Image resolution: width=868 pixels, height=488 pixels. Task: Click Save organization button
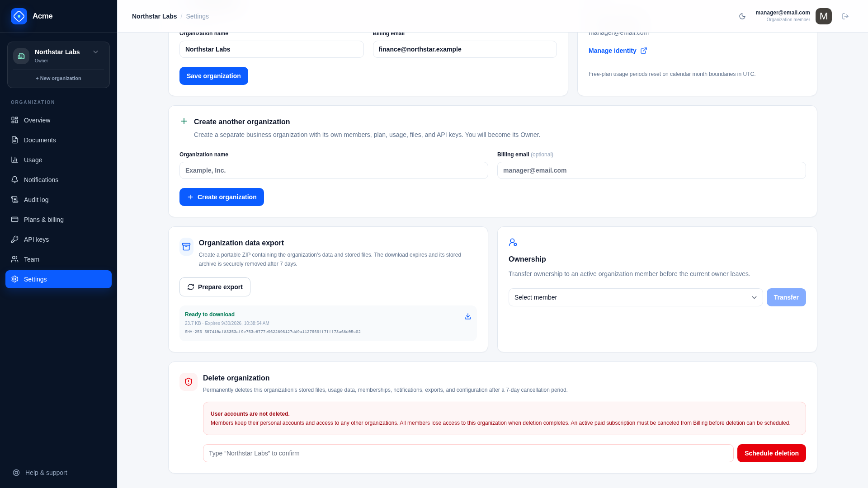[214, 76]
